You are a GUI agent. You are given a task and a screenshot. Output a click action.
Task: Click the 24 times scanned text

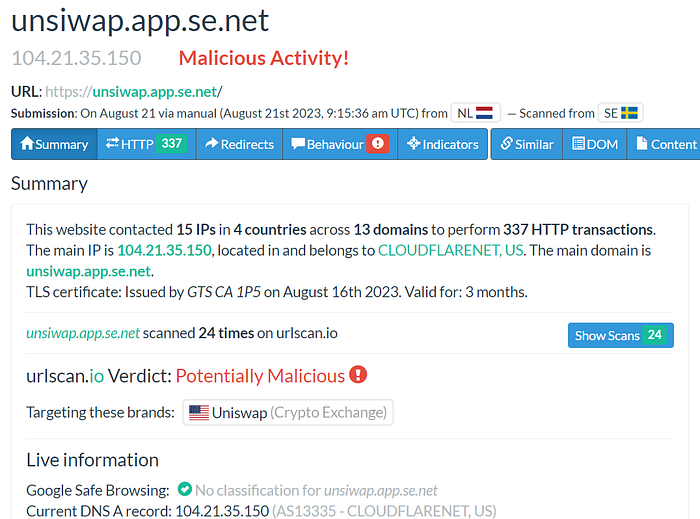coord(226,333)
